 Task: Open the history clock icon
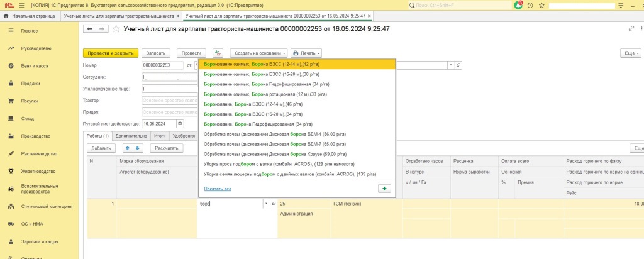[x=530, y=5]
